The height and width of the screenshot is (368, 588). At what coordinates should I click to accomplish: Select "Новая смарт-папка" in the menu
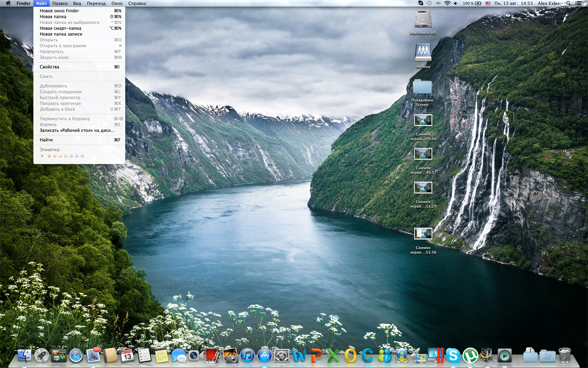tap(60, 28)
